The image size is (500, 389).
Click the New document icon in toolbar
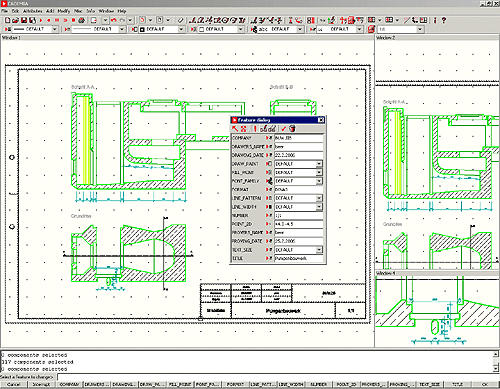tap(7, 20)
